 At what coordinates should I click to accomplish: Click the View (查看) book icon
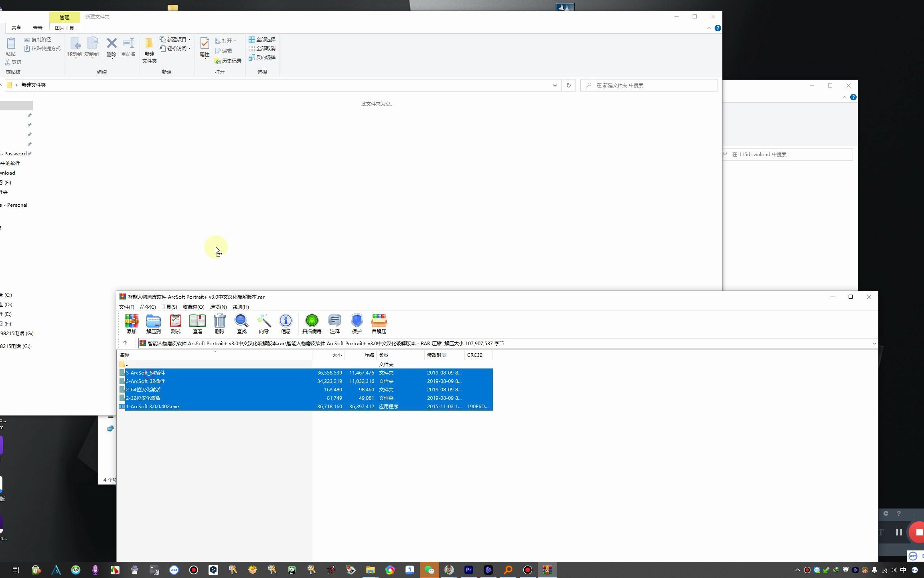(197, 324)
